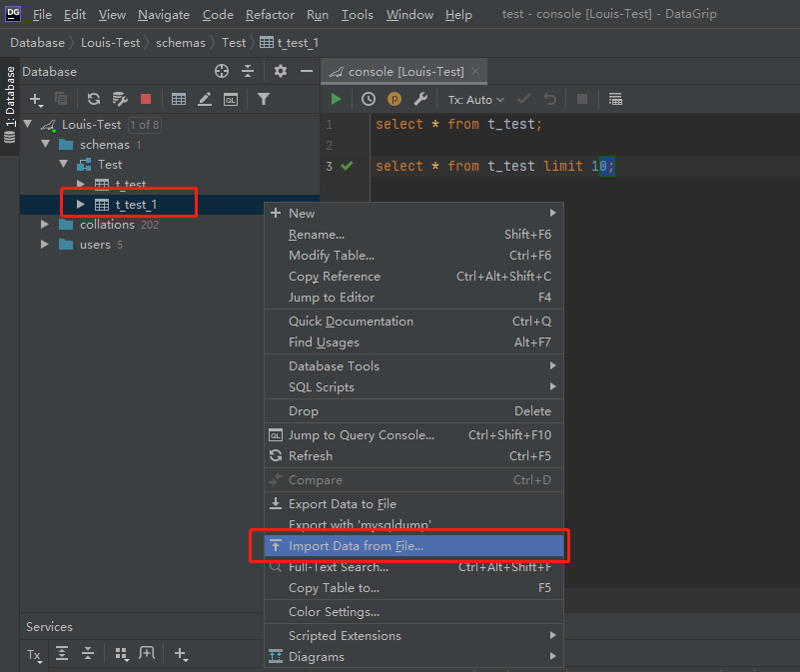Click the Tx icon in Services toolbar
800x672 pixels.
point(34,655)
